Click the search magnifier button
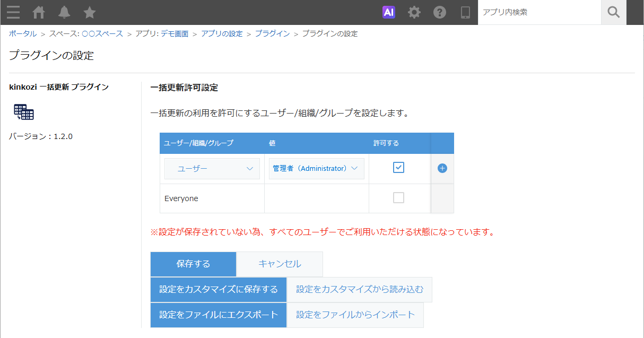 coord(613,12)
